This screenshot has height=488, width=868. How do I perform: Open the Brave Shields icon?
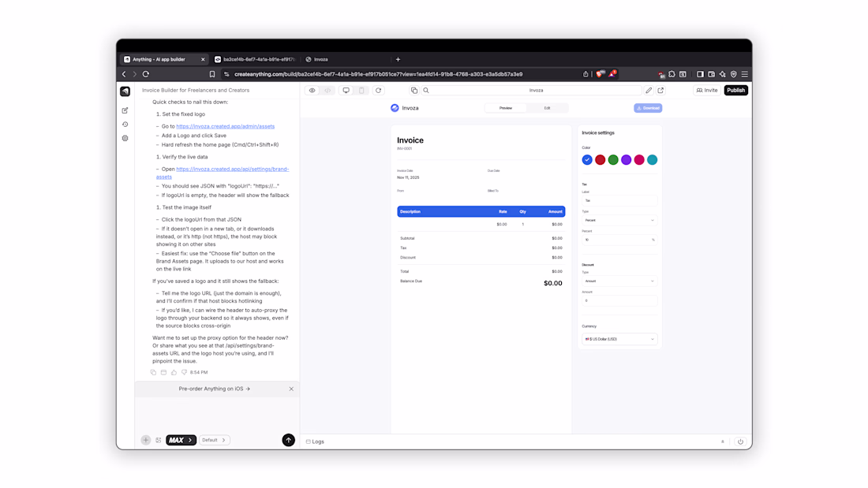pyautogui.click(x=600, y=74)
